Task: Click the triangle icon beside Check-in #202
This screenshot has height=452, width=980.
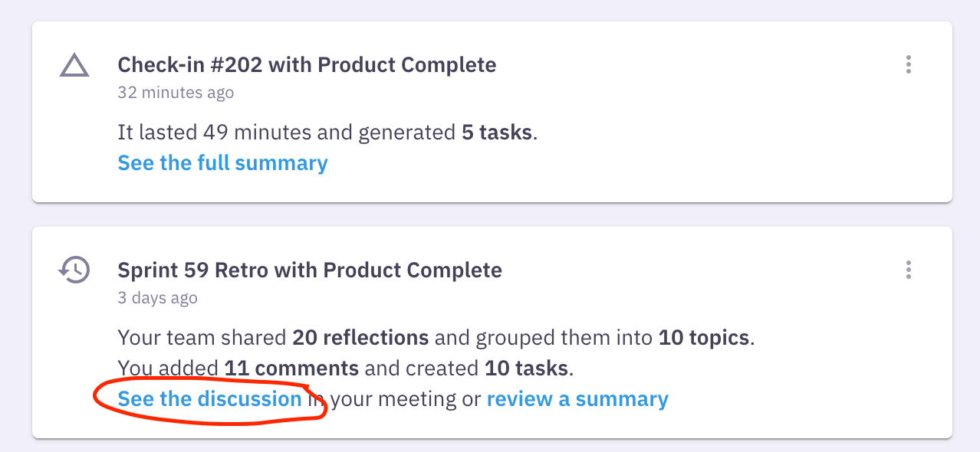Action: [x=73, y=65]
